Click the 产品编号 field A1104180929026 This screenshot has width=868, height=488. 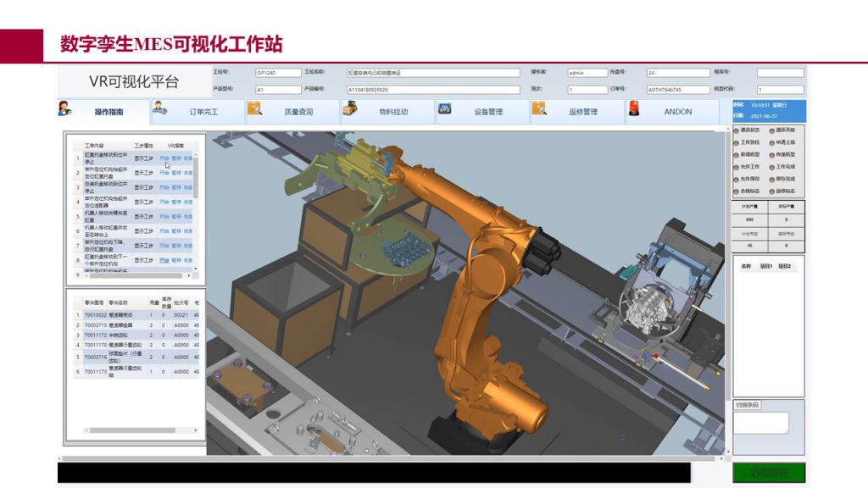click(x=433, y=89)
